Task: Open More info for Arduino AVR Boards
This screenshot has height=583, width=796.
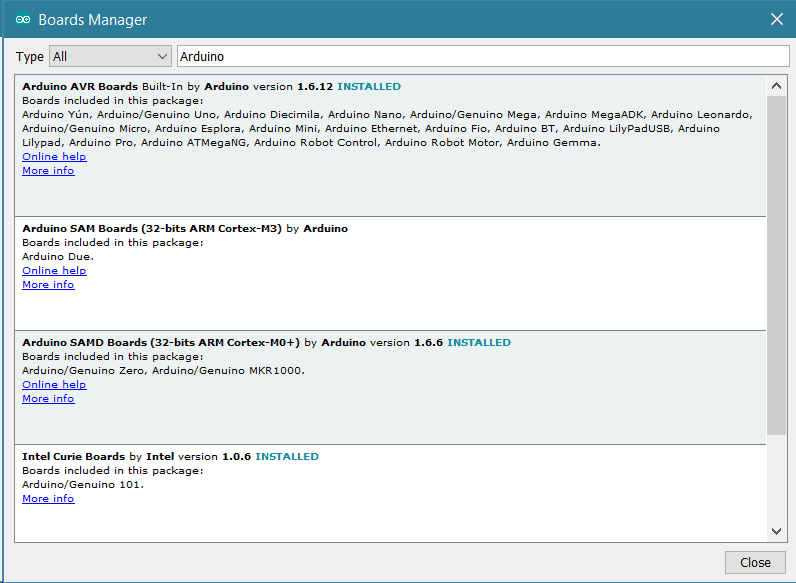Action: tap(48, 171)
